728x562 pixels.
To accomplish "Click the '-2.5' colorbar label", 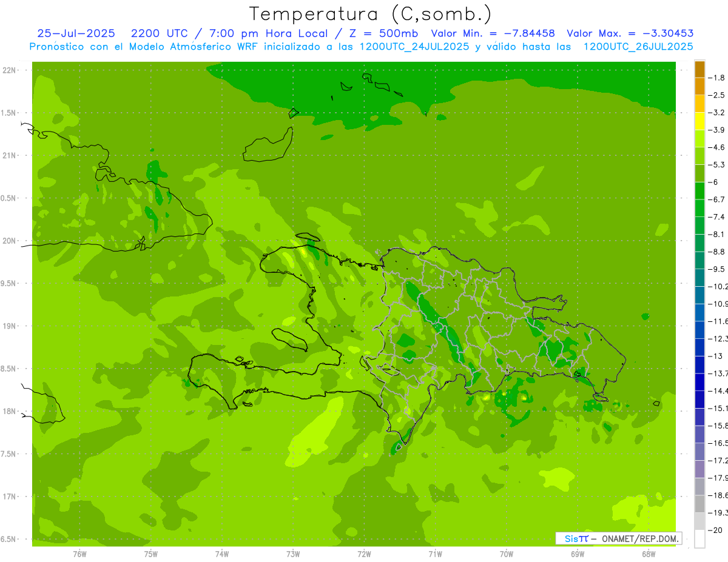I will click(716, 95).
